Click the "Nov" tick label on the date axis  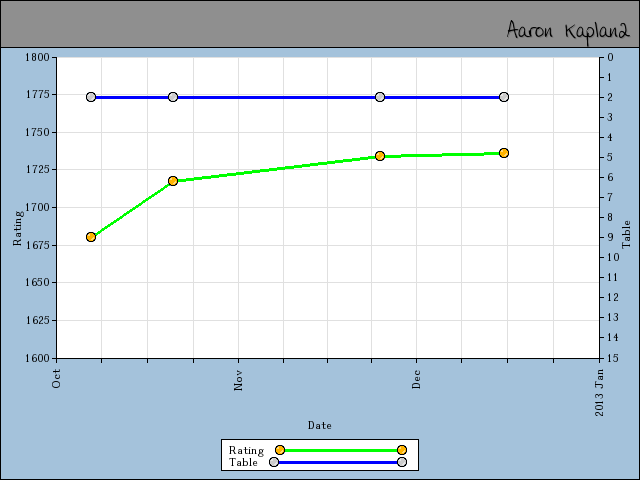(238, 380)
